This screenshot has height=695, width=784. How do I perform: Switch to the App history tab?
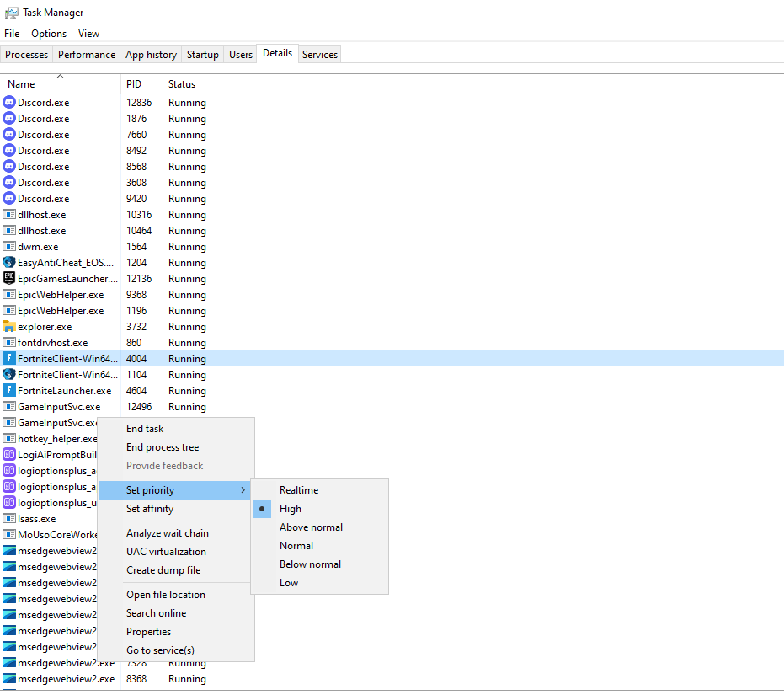(x=151, y=55)
